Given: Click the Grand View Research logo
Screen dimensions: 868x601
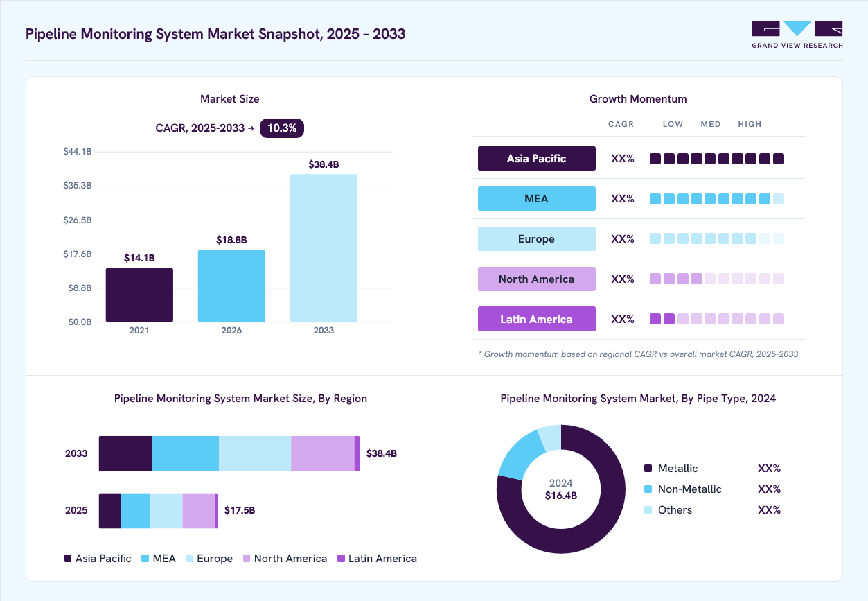Looking at the screenshot, I should point(797,35).
